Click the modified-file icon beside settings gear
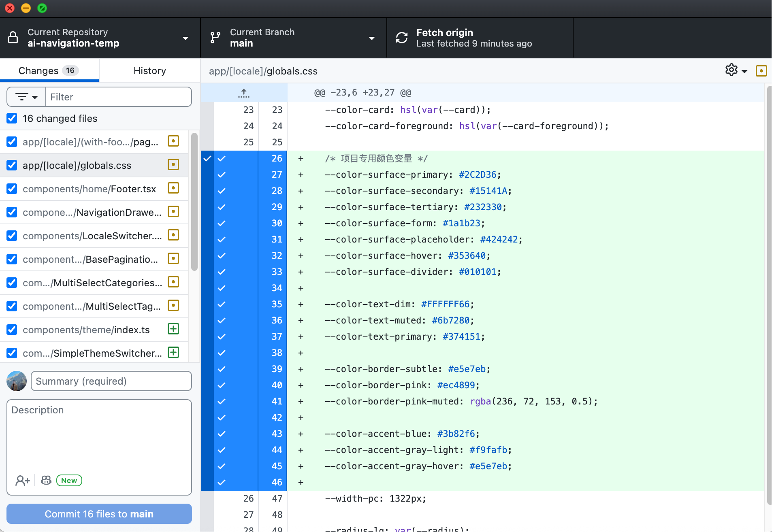772x532 pixels. click(x=761, y=71)
